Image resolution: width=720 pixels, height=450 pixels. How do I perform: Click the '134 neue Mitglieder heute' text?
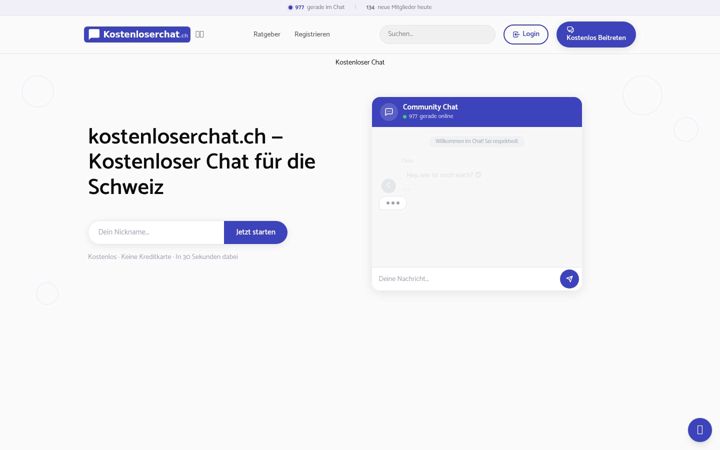pyautogui.click(x=399, y=7)
